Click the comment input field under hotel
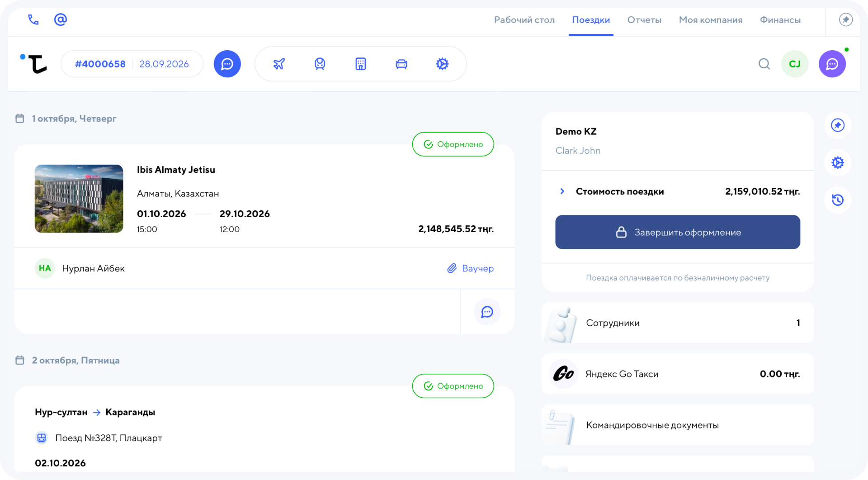Screen dimensions: 868x480 237,312
